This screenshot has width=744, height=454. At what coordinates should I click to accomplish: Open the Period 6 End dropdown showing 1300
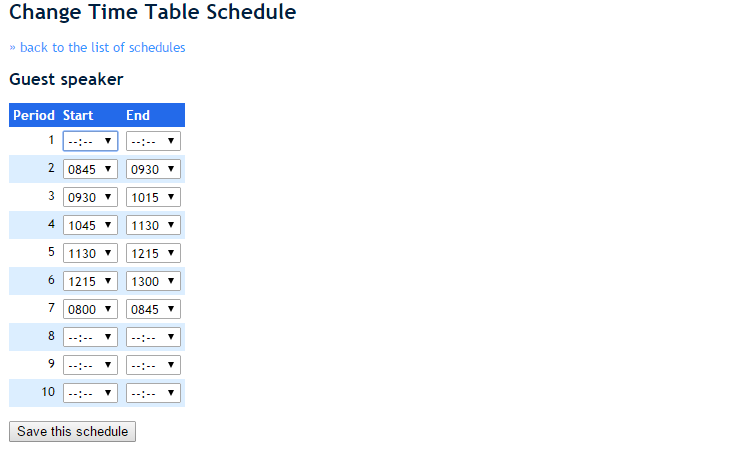(153, 281)
